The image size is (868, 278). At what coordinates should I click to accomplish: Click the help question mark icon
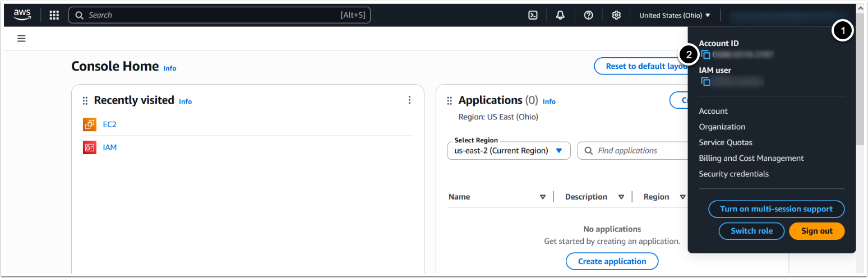[x=588, y=15]
